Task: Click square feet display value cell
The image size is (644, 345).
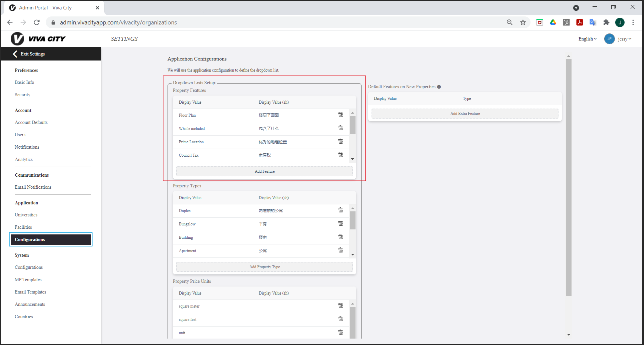Action: 188,319
